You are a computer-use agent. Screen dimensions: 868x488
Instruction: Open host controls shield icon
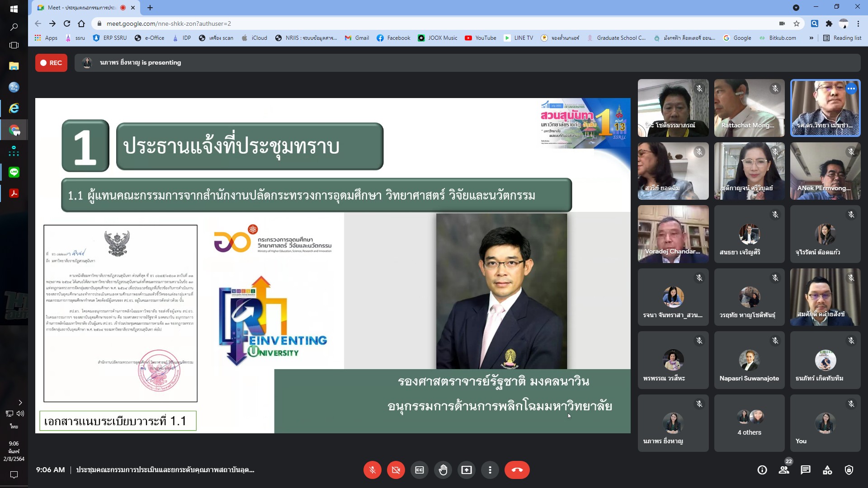click(x=849, y=470)
